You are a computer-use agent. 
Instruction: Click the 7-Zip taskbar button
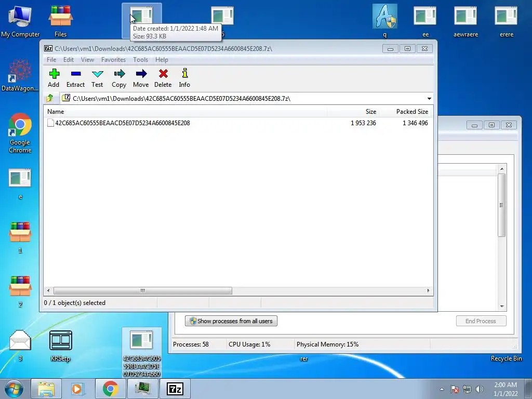175,389
